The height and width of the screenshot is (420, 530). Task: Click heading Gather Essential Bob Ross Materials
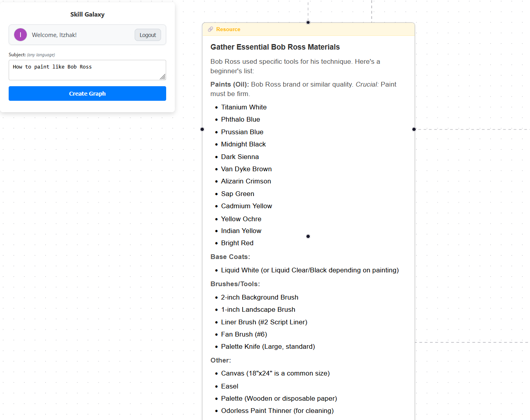[275, 47]
